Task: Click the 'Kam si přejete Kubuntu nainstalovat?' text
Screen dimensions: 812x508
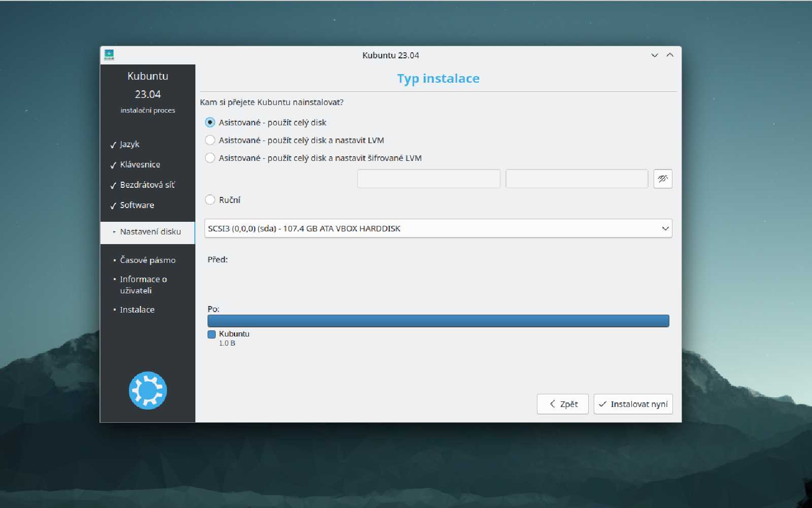Action: click(272, 103)
